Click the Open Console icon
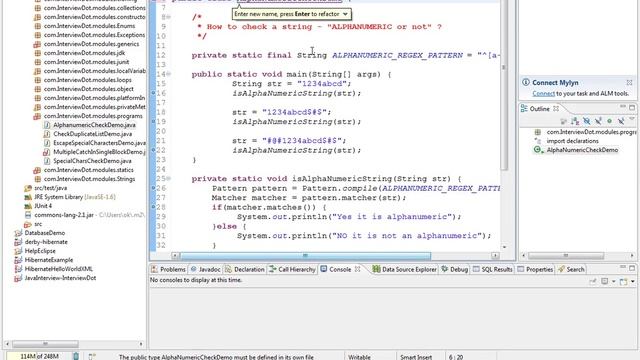 point(623,281)
